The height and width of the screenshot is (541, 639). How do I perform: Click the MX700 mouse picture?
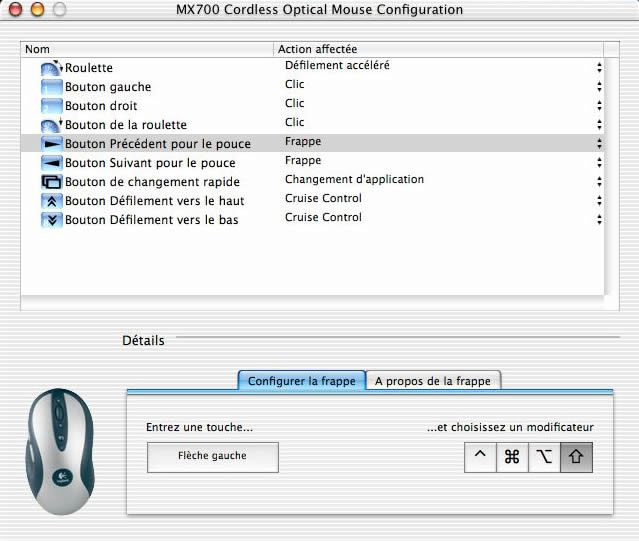point(60,451)
